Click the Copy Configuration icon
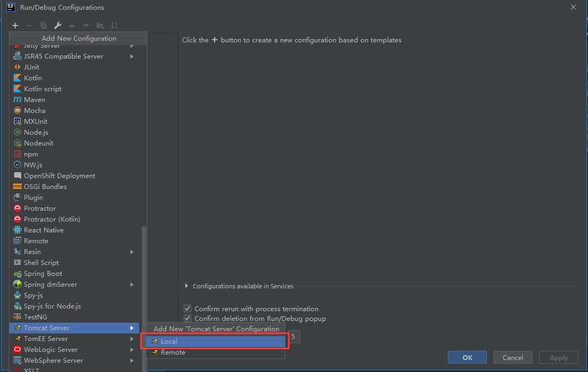Viewport: 588px width, 372px height. 43,26
